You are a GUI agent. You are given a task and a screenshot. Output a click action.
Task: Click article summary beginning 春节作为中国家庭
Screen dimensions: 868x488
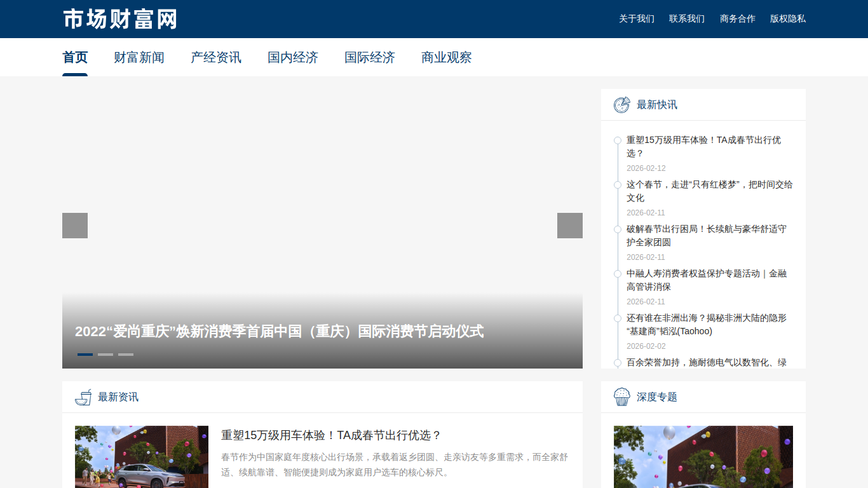pyautogui.click(x=395, y=464)
